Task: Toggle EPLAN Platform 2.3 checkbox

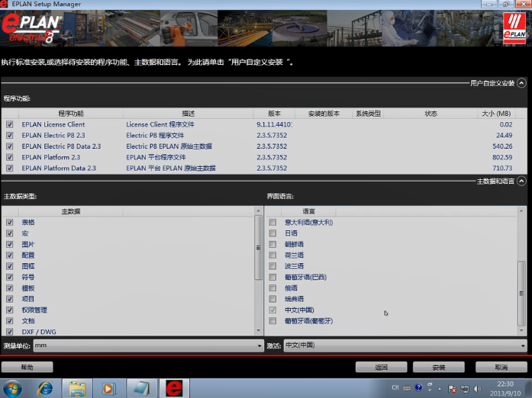Action: 9,157
